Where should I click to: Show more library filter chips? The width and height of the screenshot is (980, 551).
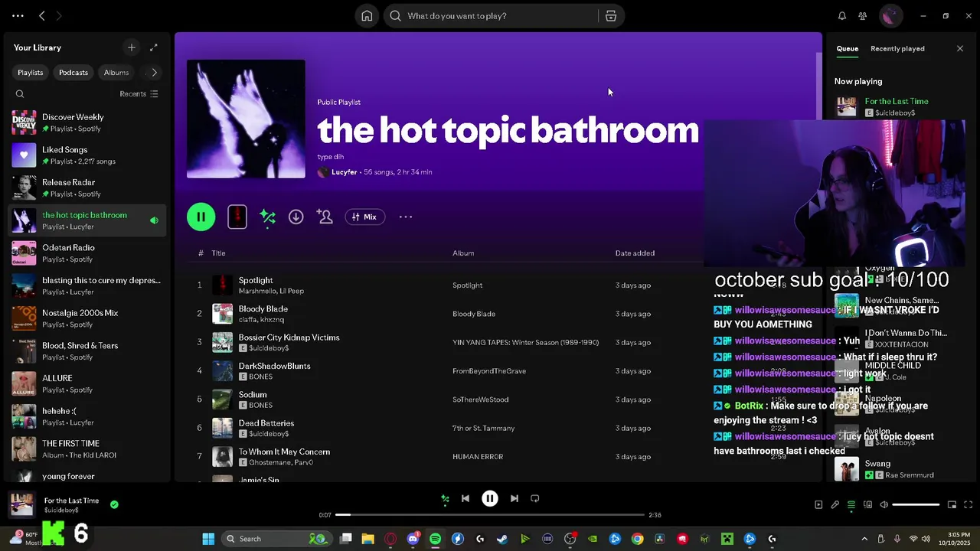pyautogui.click(x=154, y=73)
